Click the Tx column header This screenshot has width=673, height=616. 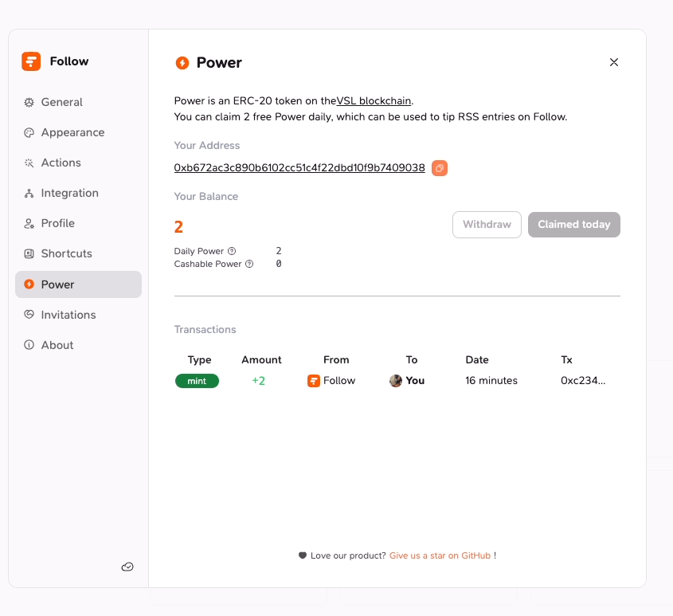[x=566, y=359]
